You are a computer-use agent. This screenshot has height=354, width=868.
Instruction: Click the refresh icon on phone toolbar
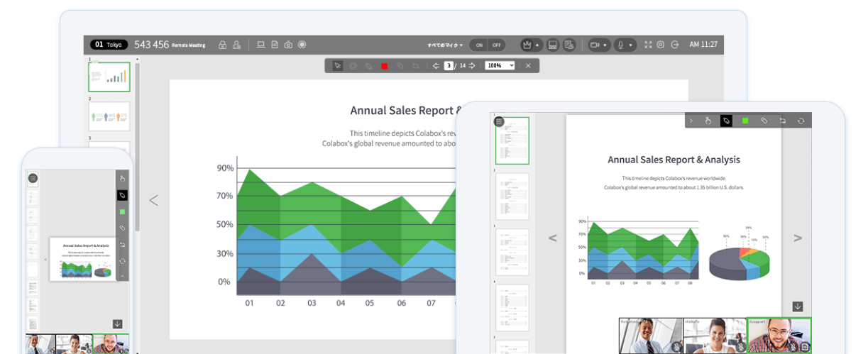[x=122, y=260]
